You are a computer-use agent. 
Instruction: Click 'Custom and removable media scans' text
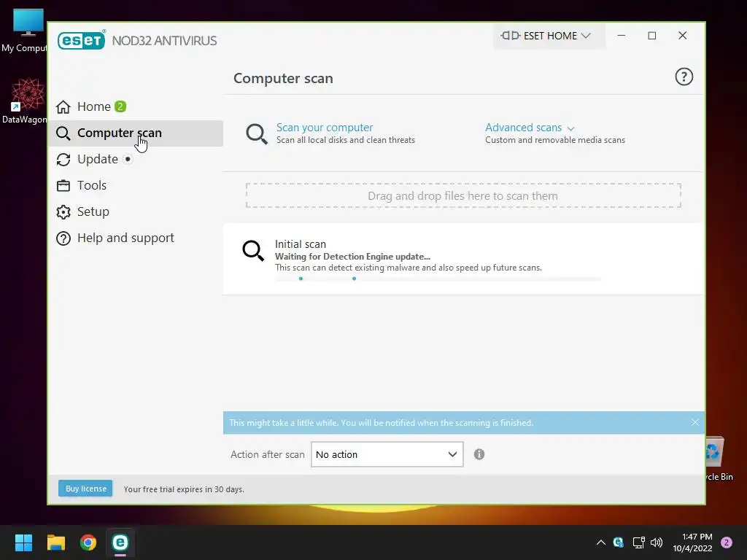pos(555,140)
